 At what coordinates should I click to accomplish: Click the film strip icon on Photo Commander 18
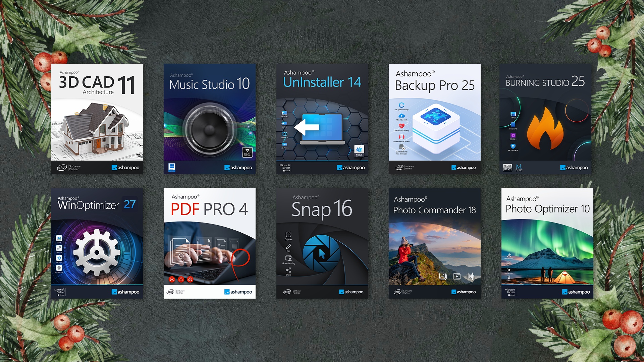(457, 277)
